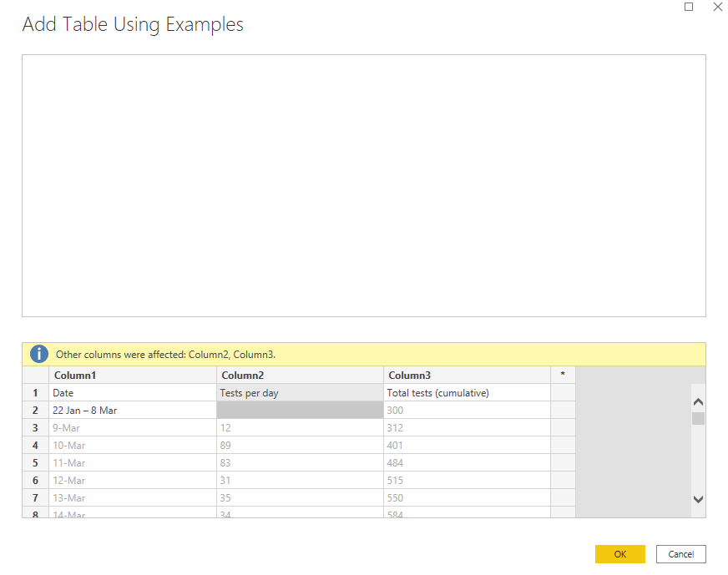
Task: Select the Column2 header
Action: click(300, 376)
